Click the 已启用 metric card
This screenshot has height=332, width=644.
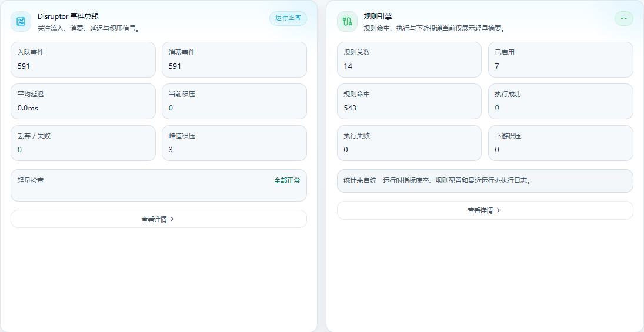coord(560,59)
